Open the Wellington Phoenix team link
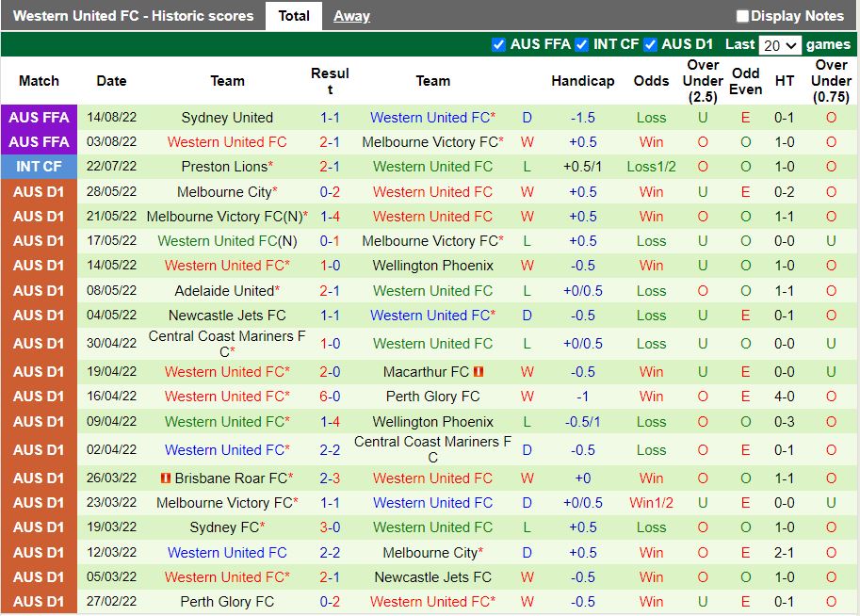The width and height of the screenshot is (860, 616). [432, 265]
